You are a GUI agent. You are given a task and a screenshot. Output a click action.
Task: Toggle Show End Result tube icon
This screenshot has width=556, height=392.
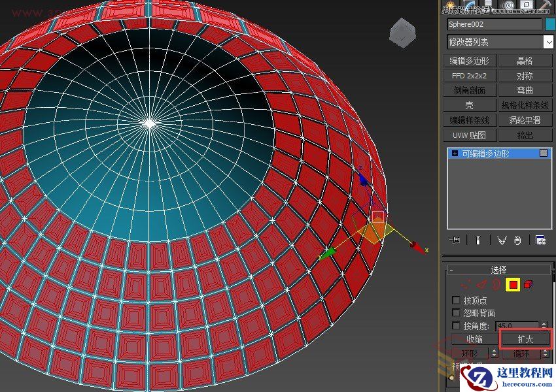(478, 240)
